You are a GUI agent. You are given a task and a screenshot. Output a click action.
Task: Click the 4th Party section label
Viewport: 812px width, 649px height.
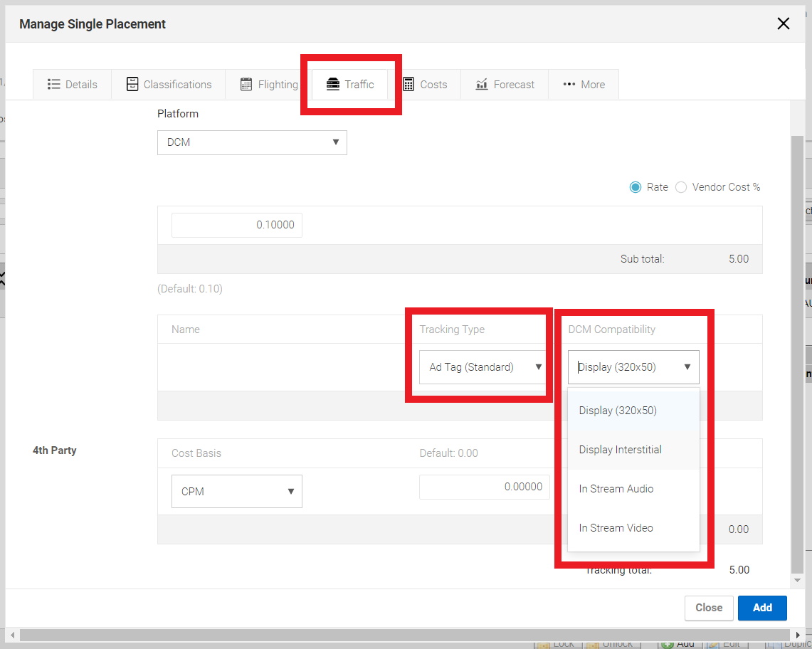pos(54,450)
